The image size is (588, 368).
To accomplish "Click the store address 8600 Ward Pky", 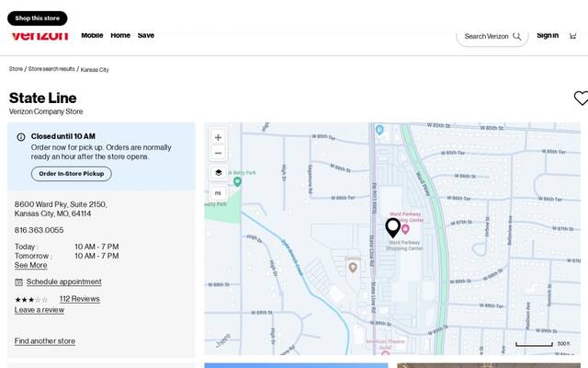I will coord(61,209).
